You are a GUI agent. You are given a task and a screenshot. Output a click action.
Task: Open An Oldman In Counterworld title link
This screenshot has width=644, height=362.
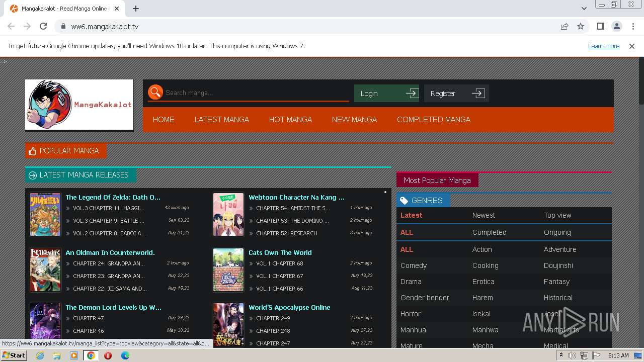[x=110, y=252]
